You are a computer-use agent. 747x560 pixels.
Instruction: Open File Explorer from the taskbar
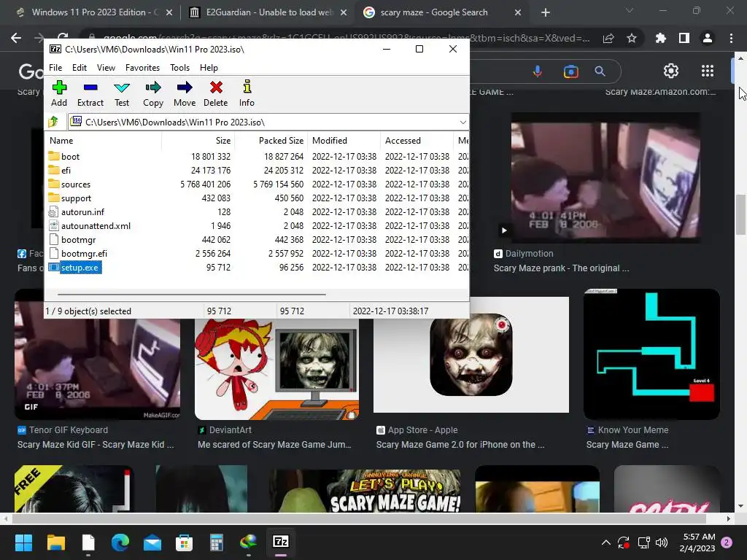click(55, 542)
